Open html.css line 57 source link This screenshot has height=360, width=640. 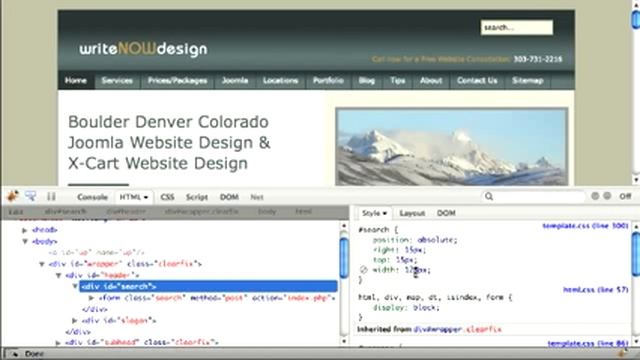click(x=596, y=289)
